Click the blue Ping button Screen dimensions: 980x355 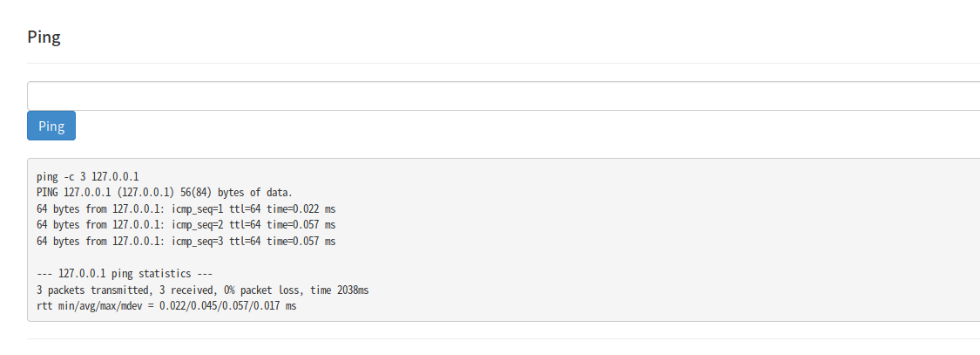[51, 126]
